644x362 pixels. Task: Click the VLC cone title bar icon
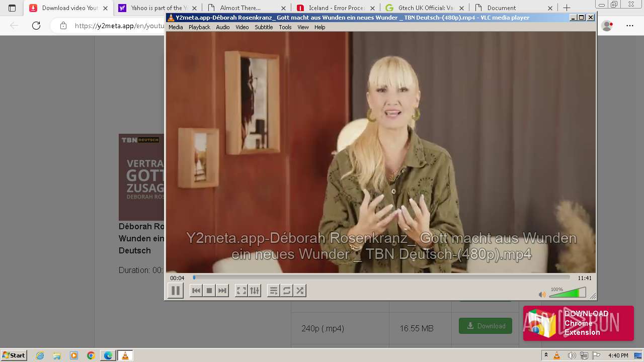click(171, 18)
